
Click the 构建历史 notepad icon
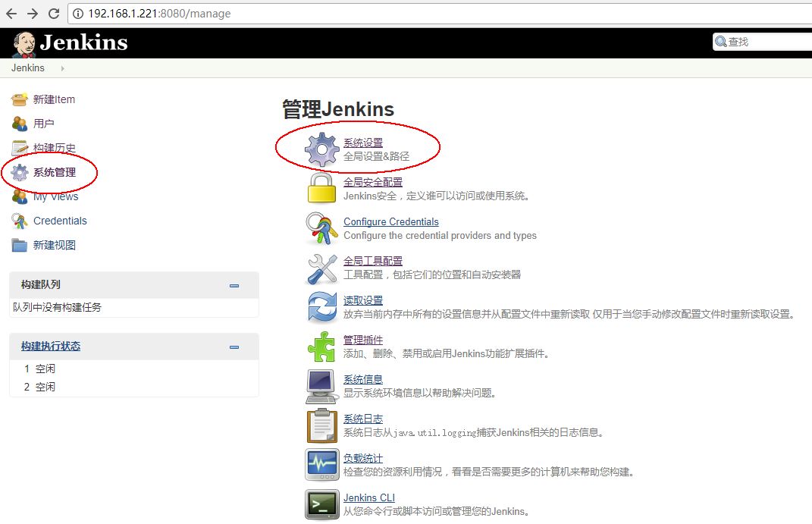click(20, 148)
